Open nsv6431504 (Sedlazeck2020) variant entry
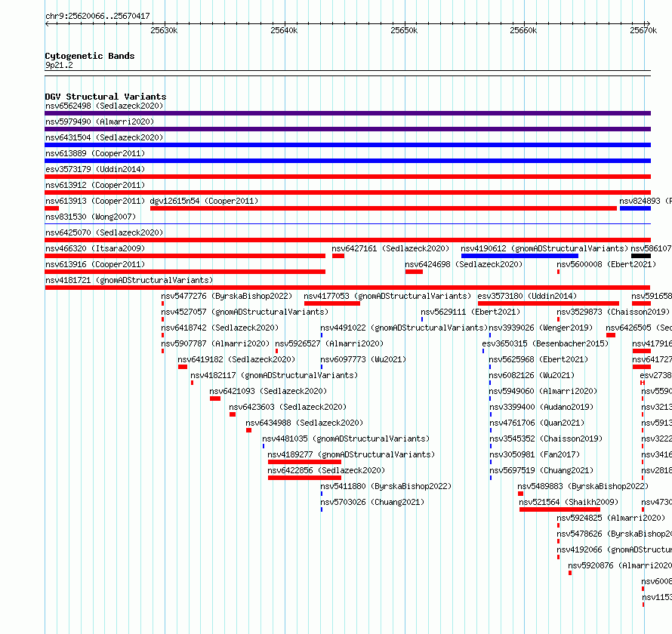Screen dimensions: 672x634 pyautogui.click(x=104, y=137)
